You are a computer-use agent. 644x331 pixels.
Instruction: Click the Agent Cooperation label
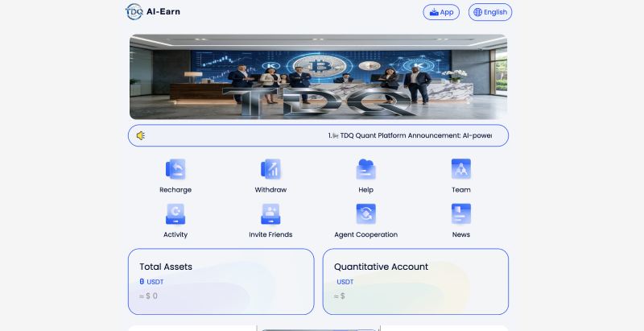point(366,234)
